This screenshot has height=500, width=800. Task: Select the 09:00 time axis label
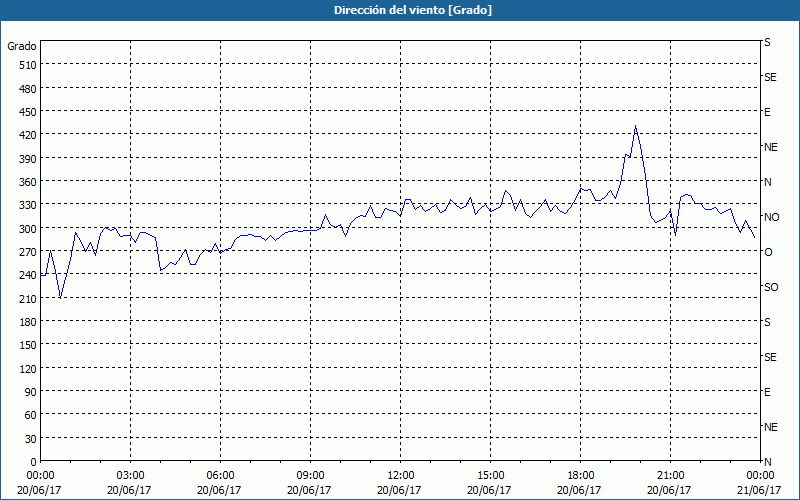tap(310, 476)
